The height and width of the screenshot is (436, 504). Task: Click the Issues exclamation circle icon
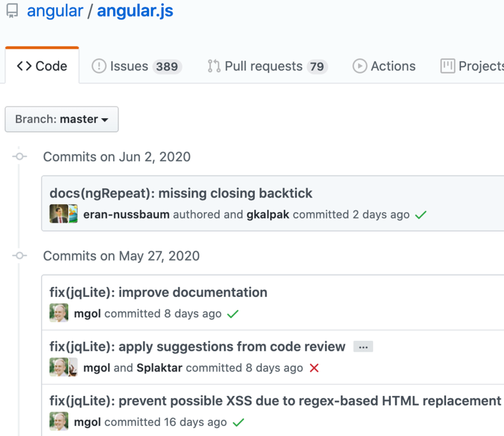[x=99, y=66]
